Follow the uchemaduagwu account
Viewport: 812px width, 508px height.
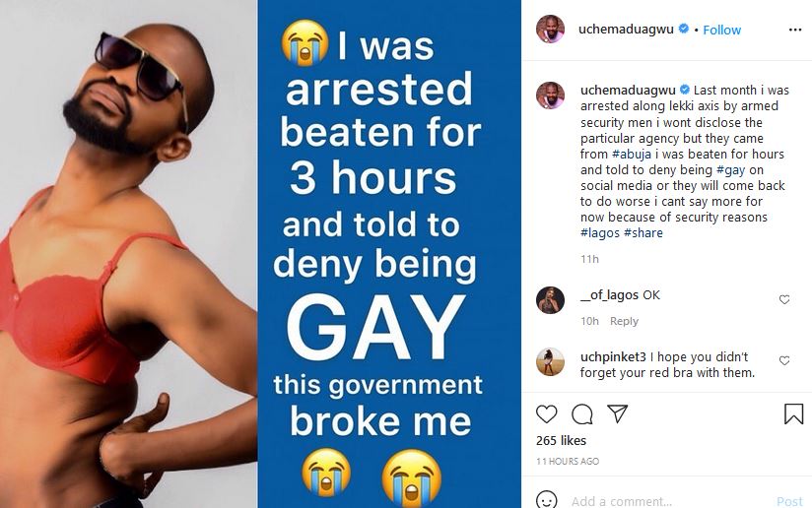pyautogui.click(x=722, y=30)
